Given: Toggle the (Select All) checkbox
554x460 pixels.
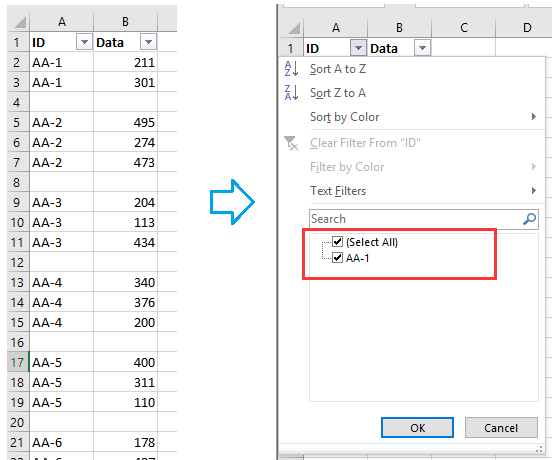Looking at the screenshot, I should [x=338, y=242].
